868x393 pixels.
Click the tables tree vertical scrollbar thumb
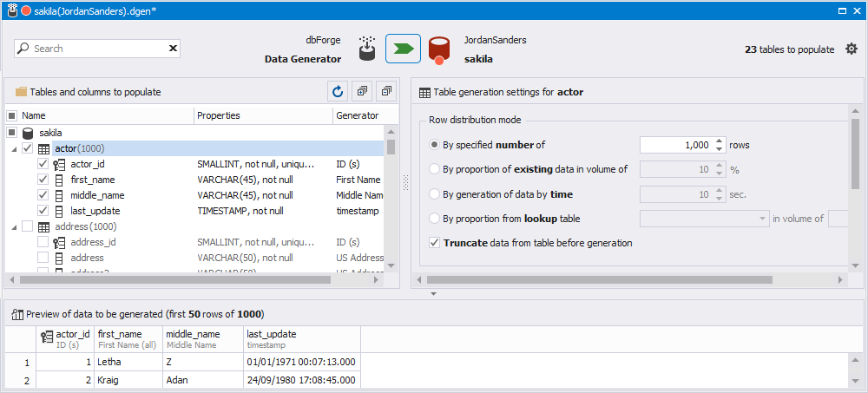pyautogui.click(x=391, y=147)
